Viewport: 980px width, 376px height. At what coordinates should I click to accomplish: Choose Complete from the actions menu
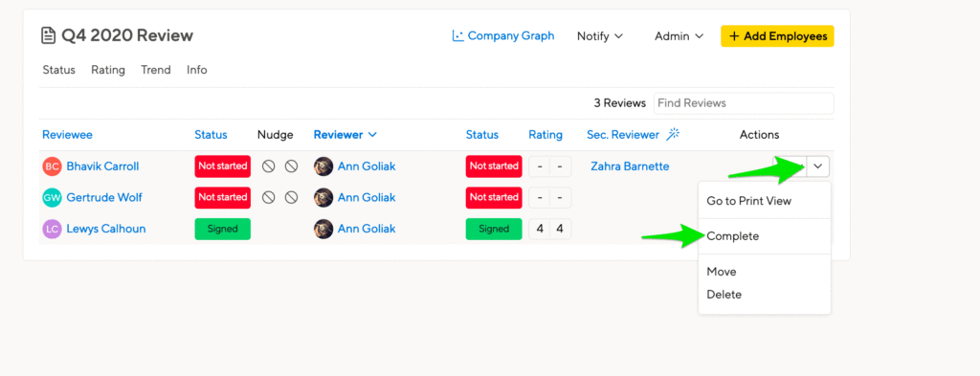click(732, 236)
